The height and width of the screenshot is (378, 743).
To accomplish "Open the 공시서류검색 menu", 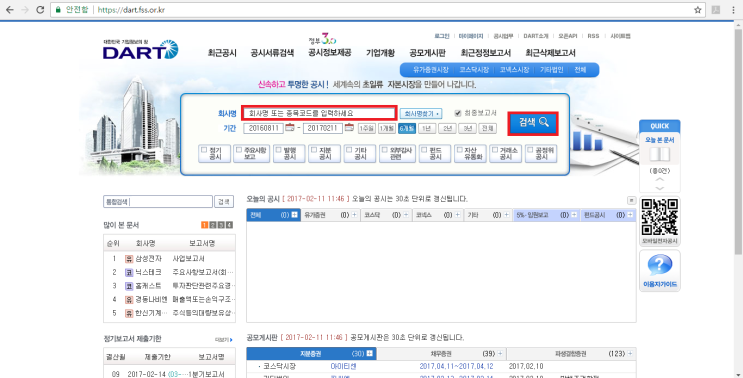I will (272, 53).
